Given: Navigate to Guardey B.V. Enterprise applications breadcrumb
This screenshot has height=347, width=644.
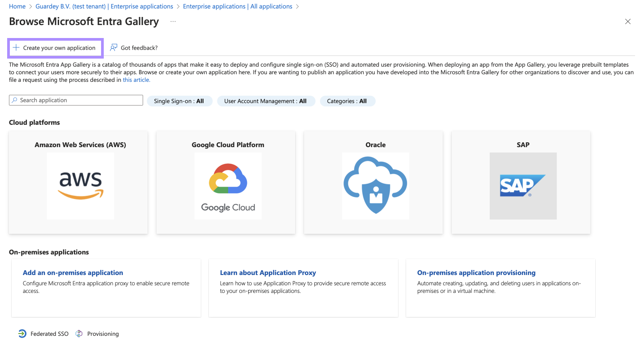Looking at the screenshot, I should (104, 6).
